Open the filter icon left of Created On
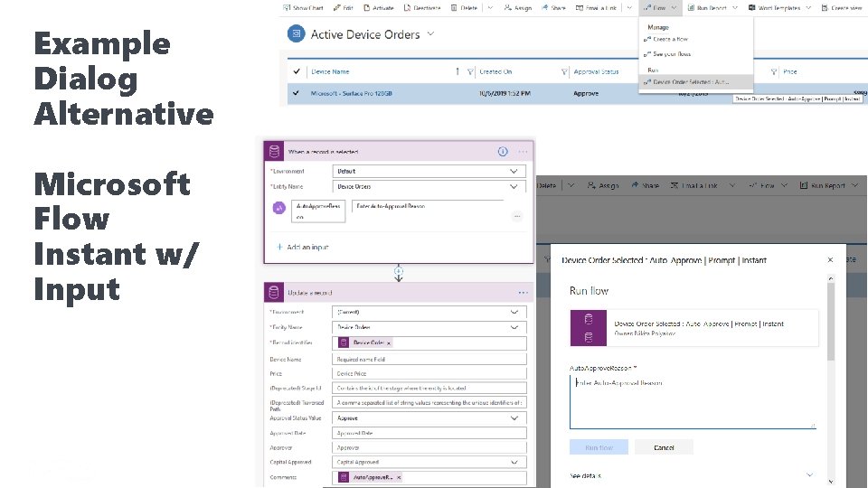This screenshot has height=488, width=868. point(470,71)
